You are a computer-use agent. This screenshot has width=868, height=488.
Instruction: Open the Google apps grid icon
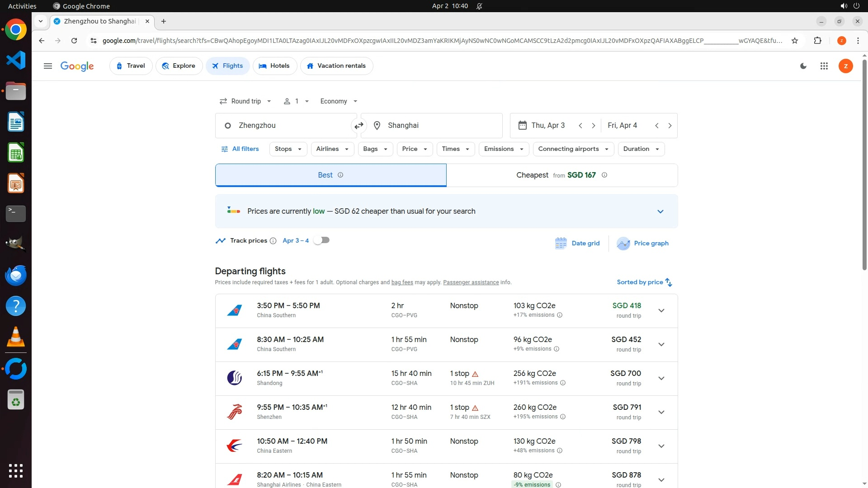tap(824, 66)
